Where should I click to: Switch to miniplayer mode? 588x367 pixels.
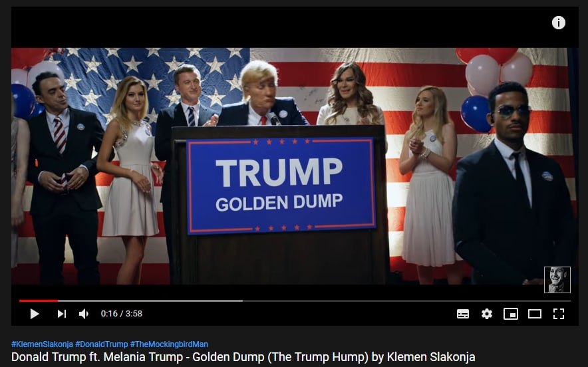coord(511,314)
